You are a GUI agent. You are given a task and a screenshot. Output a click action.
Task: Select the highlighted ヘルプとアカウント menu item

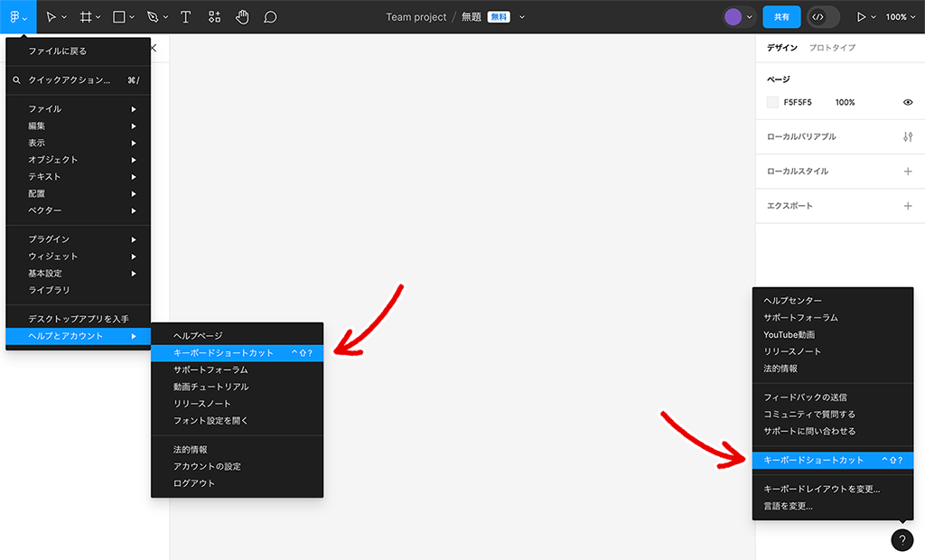coord(78,336)
